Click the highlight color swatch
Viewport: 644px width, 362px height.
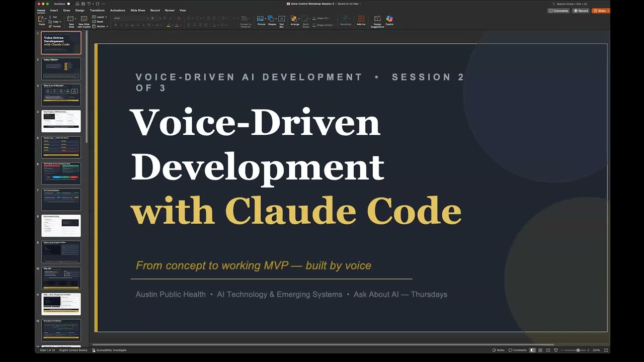[169, 25]
